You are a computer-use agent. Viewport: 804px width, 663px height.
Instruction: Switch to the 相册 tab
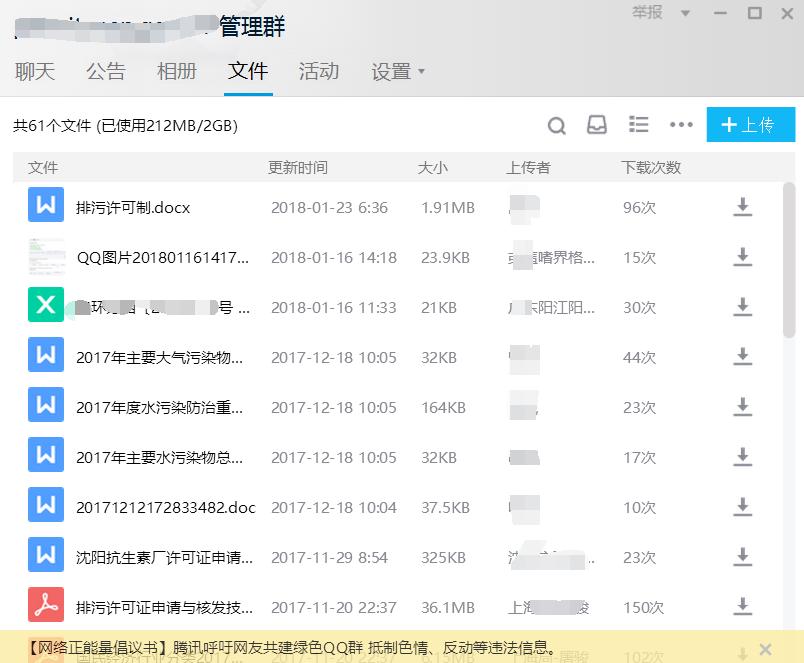(x=177, y=71)
